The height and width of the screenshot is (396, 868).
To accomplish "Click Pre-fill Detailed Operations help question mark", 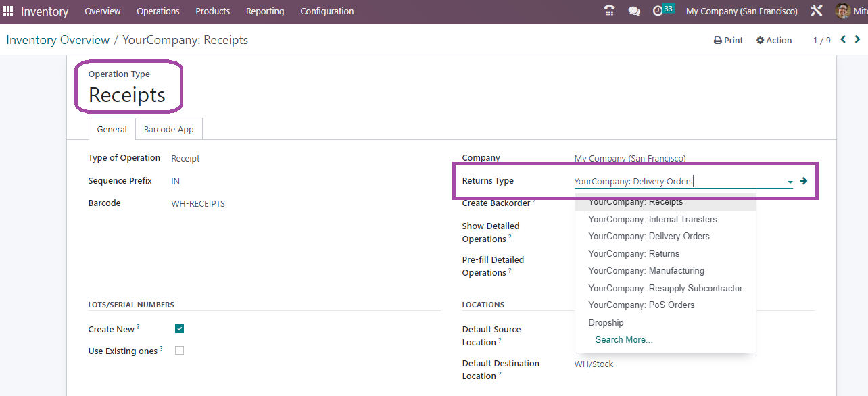I will [510, 271].
